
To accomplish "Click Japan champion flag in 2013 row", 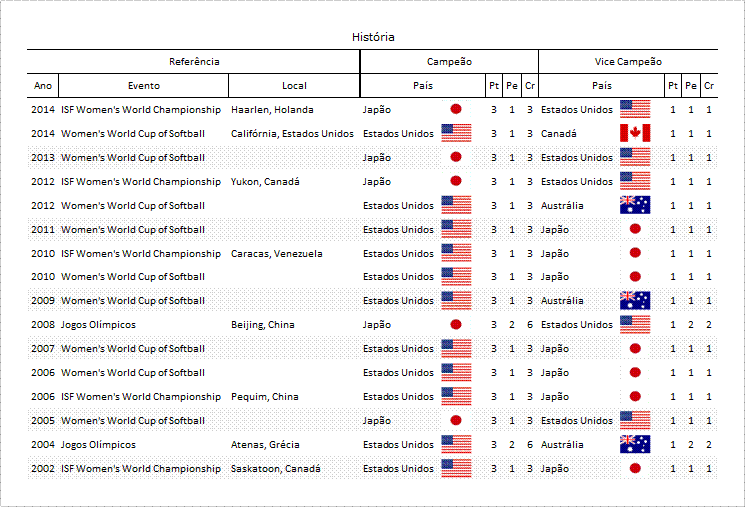I will coord(456,157).
